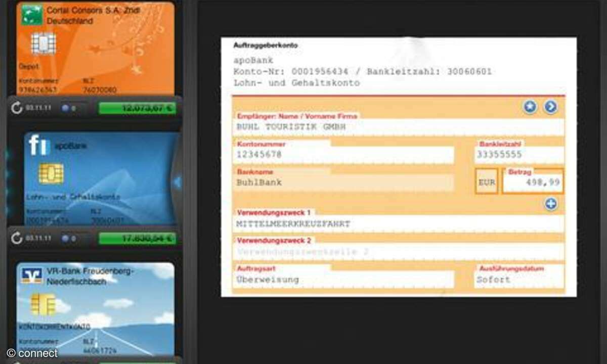Click the VR-Bank logo on the card

click(31, 275)
